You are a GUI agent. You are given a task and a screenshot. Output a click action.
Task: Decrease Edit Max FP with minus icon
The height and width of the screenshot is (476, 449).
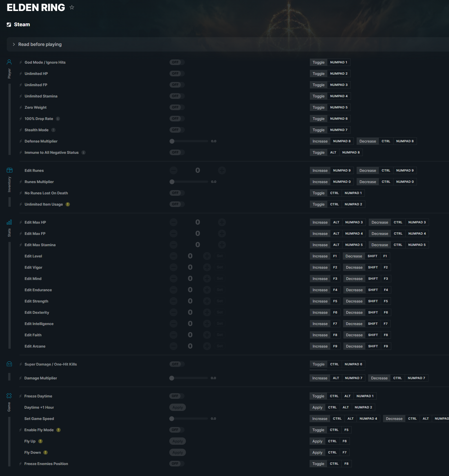pos(174,233)
